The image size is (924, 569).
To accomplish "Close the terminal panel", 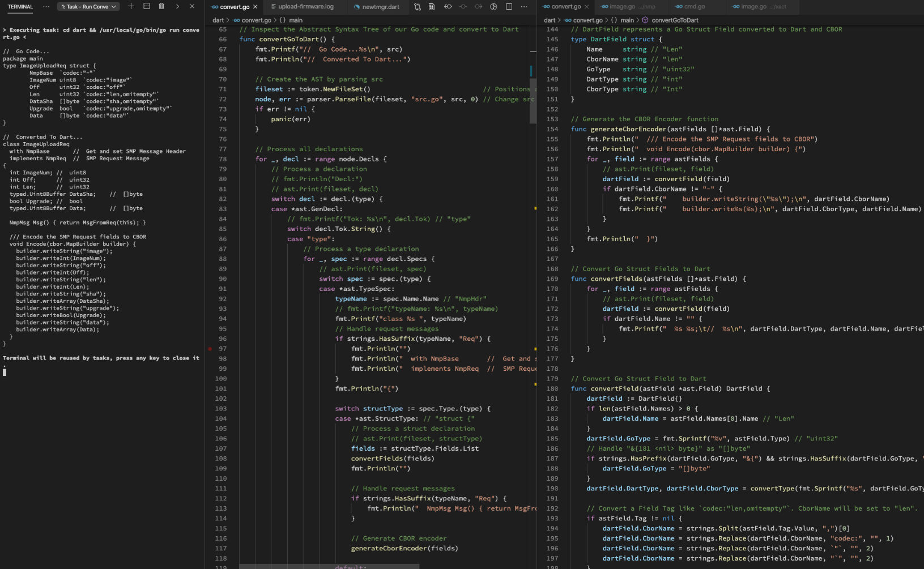I will click(x=192, y=6).
